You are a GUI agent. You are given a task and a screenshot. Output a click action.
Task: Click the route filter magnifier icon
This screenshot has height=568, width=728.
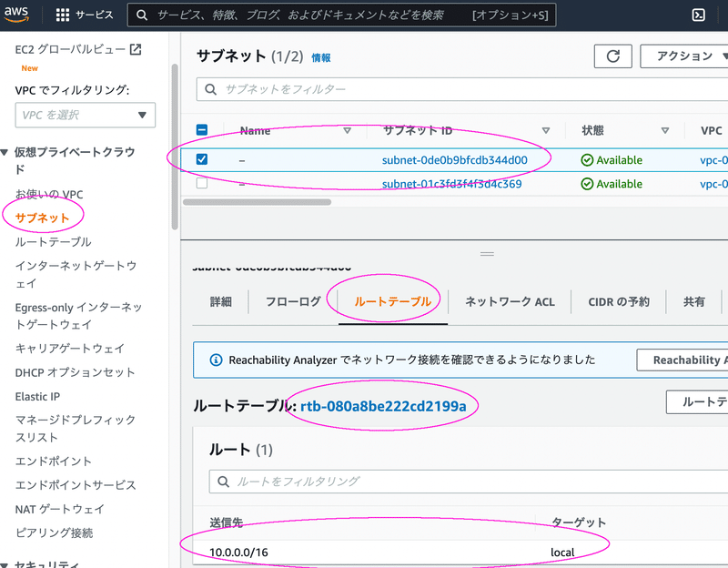pyautogui.click(x=223, y=482)
